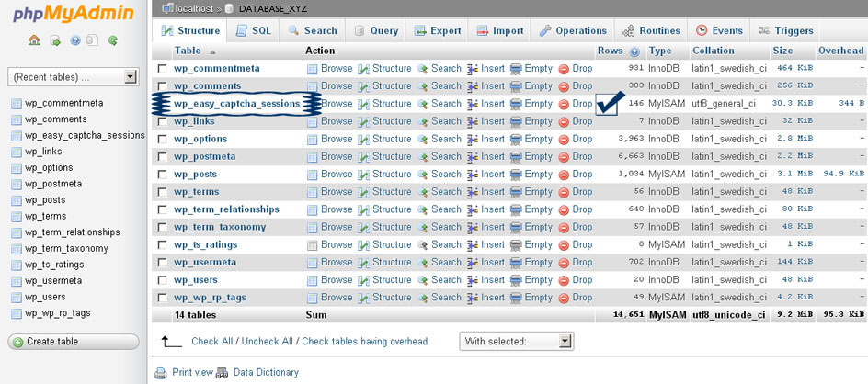Open the Export tab
This screenshot has height=384, width=868.
coord(438,30)
